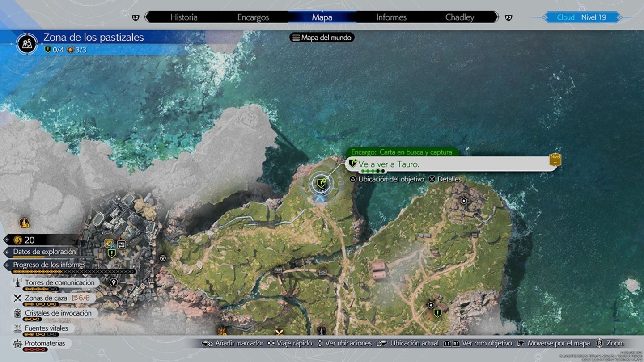
Task: Click Ubicación del objetivo under the quest tooltip
Action: 387,179
